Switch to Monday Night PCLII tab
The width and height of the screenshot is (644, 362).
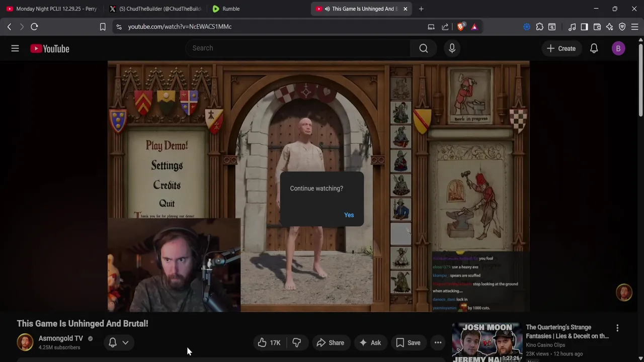point(51,9)
